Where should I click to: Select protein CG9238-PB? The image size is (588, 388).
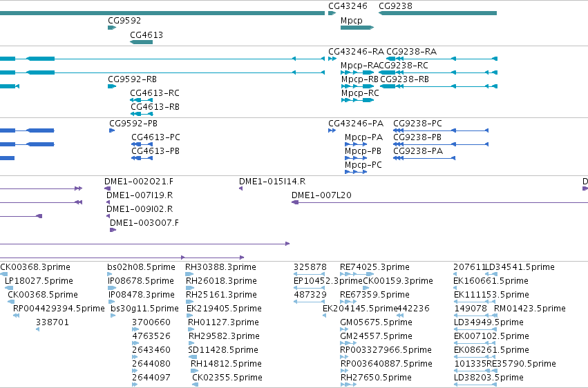(x=417, y=137)
